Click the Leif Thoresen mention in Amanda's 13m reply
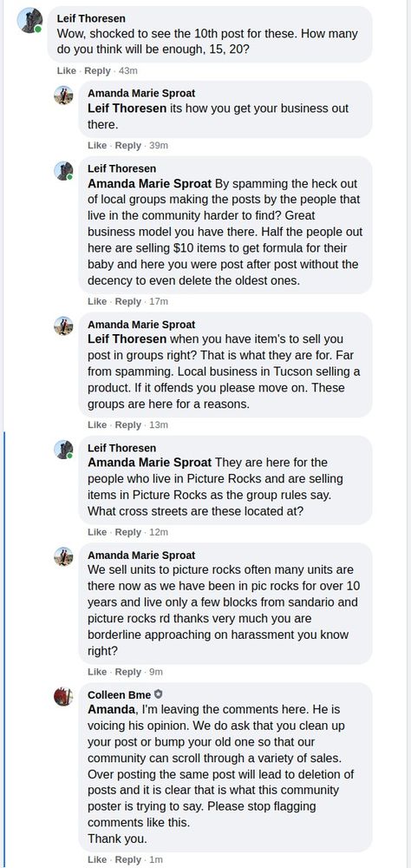This screenshot has height=868, width=411. coord(127,339)
